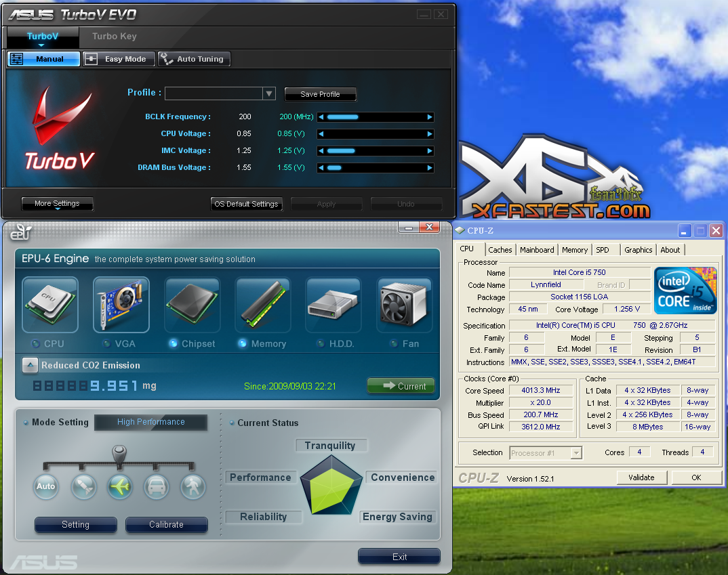Open the Mainboard tab in CPU-Z
The image size is (728, 575).
click(x=537, y=250)
